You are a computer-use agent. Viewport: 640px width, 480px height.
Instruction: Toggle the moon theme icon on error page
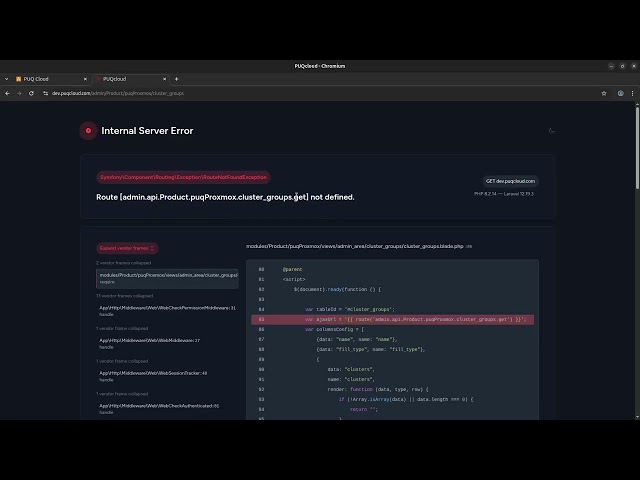(551, 131)
